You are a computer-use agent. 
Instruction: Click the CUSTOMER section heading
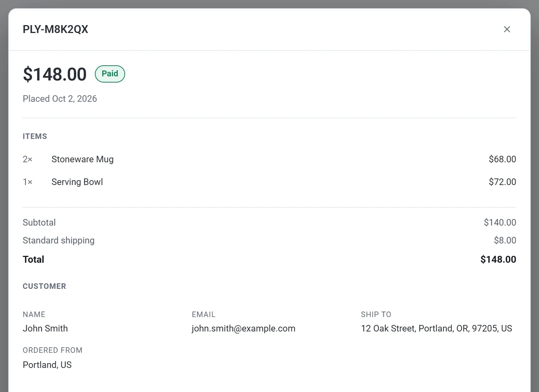[44, 286]
